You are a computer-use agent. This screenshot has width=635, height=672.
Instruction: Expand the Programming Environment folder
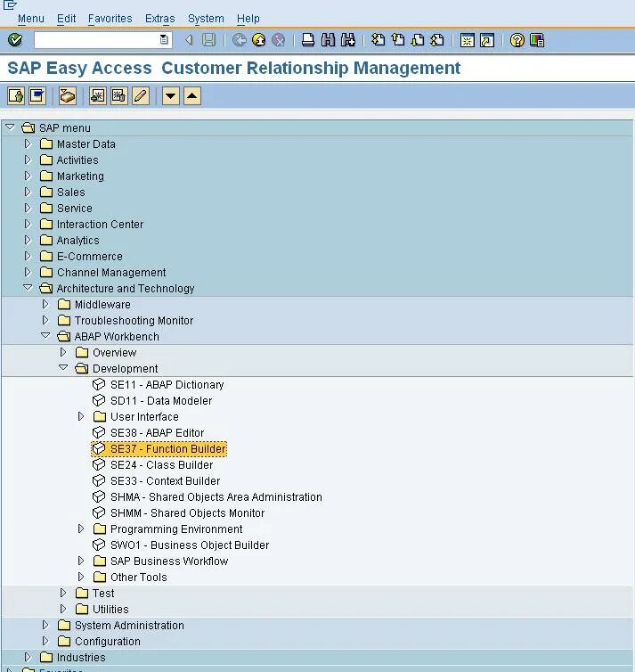coord(81,529)
